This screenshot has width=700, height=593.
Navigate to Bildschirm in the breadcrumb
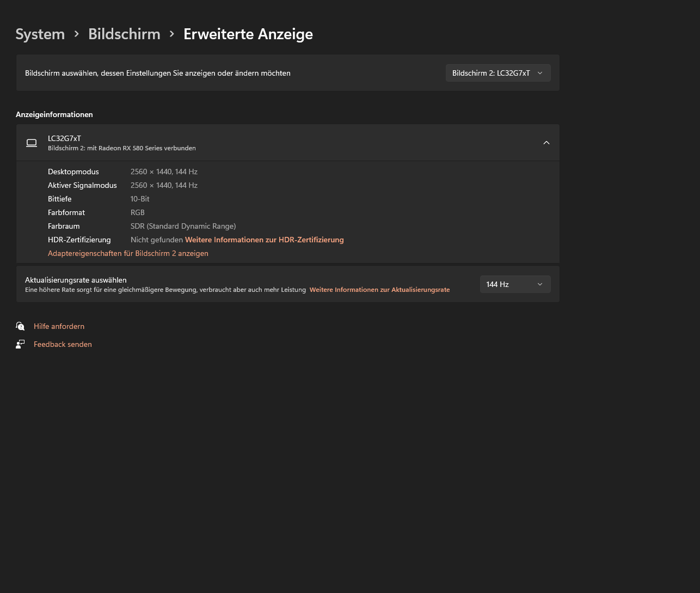[x=124, y=34]
